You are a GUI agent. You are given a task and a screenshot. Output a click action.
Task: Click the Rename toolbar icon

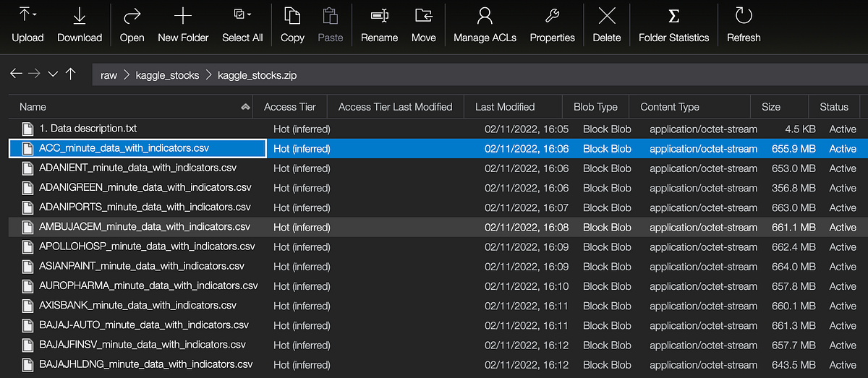(x=380, y=16)
